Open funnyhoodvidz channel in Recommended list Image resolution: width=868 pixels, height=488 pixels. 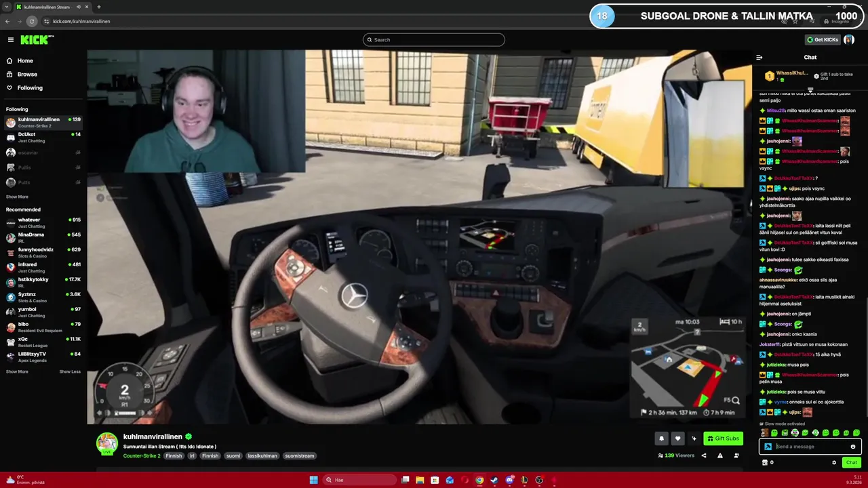43,252
